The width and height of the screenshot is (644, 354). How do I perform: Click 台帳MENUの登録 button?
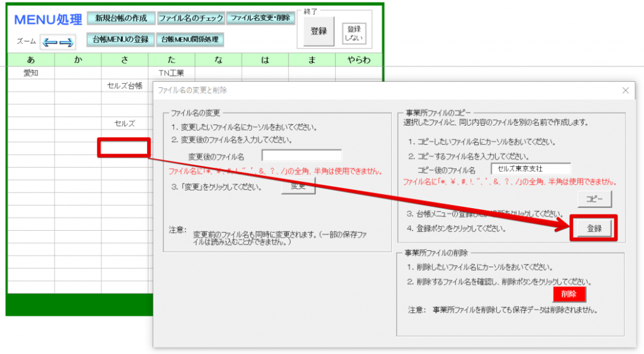click(x=120, y=40)
